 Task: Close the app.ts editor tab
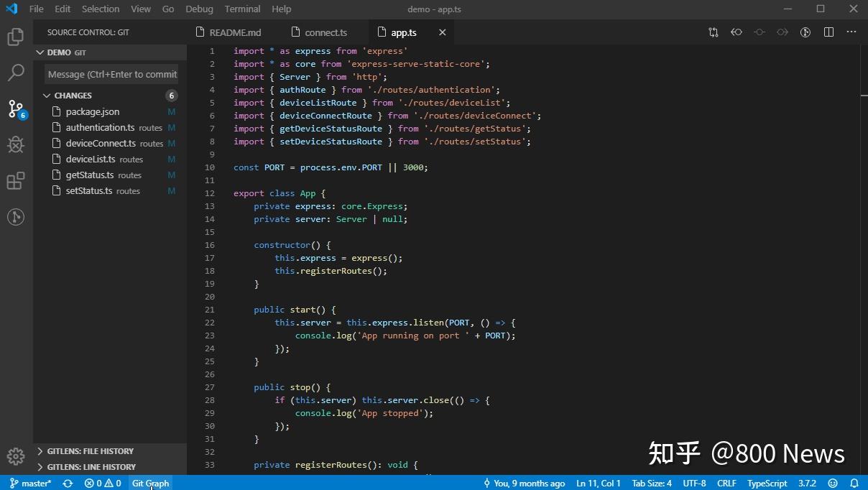(x=443, y=32)
